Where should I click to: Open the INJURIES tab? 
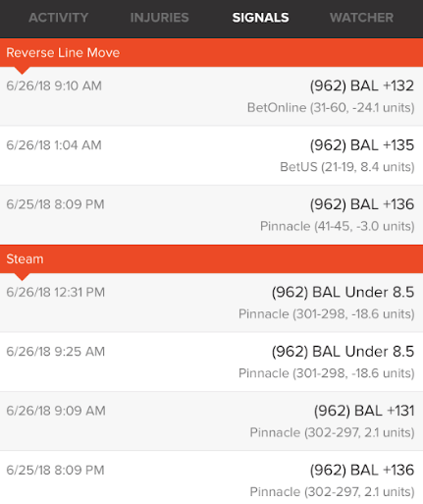pos(159,18)
